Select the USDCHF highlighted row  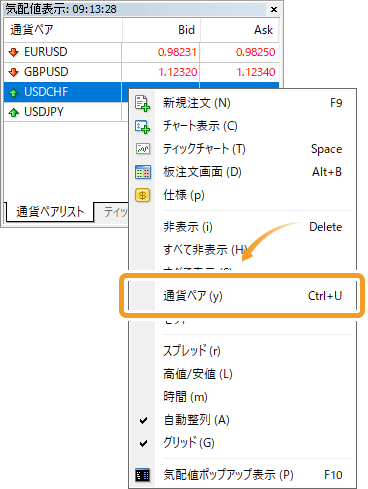(x=63, y=92)
